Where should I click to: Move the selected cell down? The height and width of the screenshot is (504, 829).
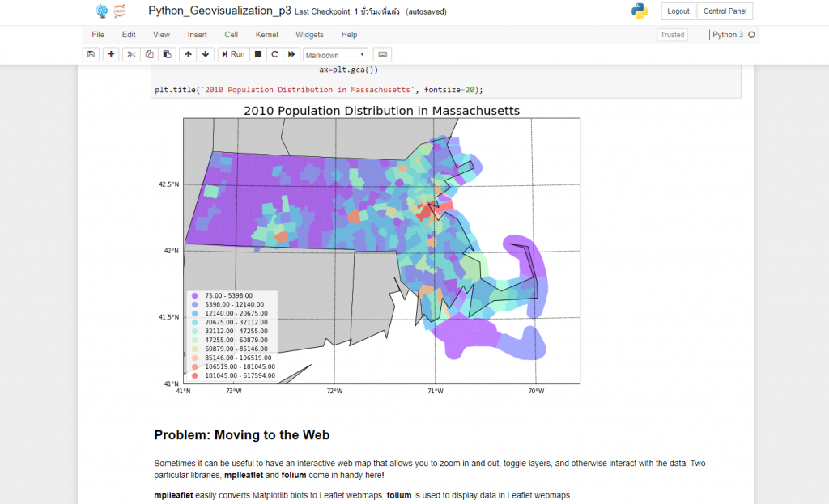tap(205, 54)
